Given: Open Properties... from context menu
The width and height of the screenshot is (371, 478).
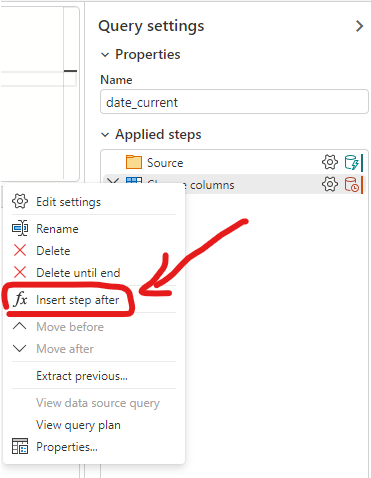Looking at the screenshot, I should point(94,447).
